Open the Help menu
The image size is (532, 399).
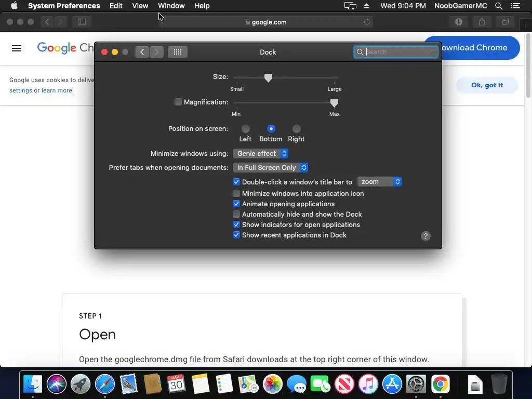[202, 6]
